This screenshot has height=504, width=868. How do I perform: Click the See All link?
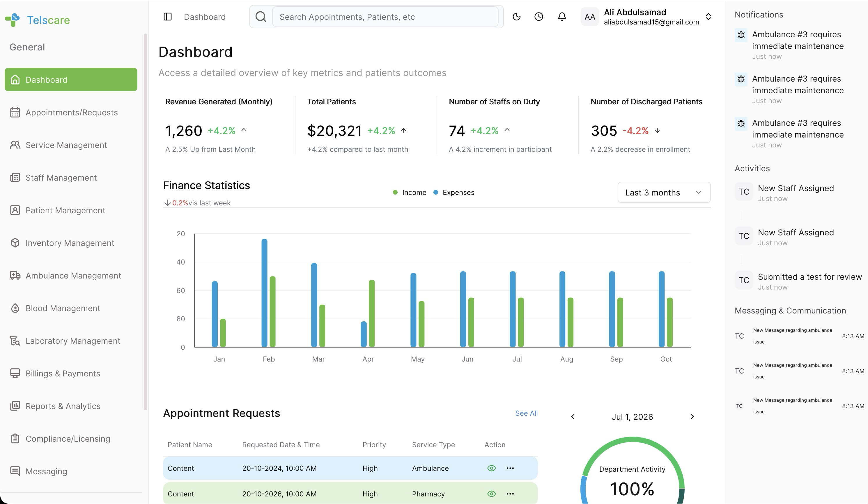[x=526, y=413]
